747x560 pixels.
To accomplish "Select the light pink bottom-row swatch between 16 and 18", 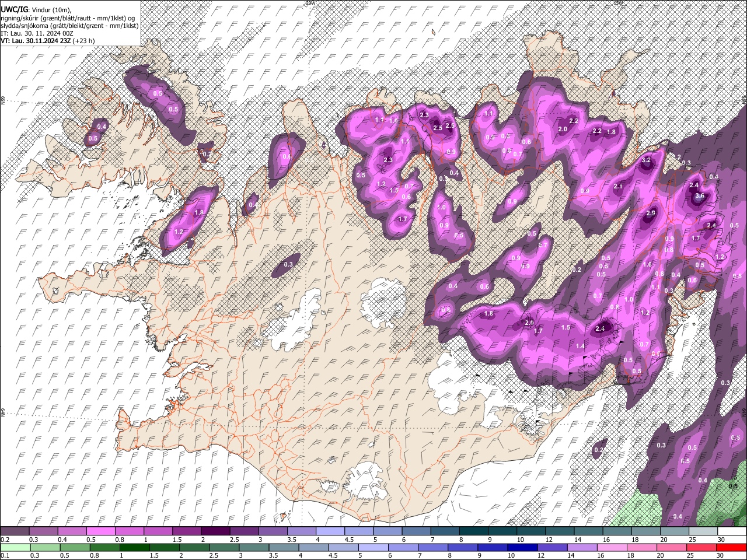I will tap(612, 547).
